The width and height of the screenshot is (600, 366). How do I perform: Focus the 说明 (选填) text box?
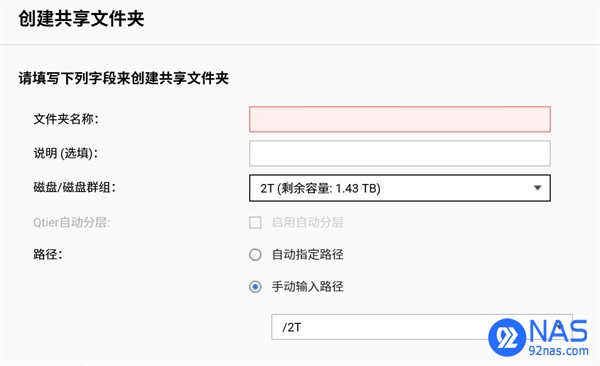coord(400,153)
